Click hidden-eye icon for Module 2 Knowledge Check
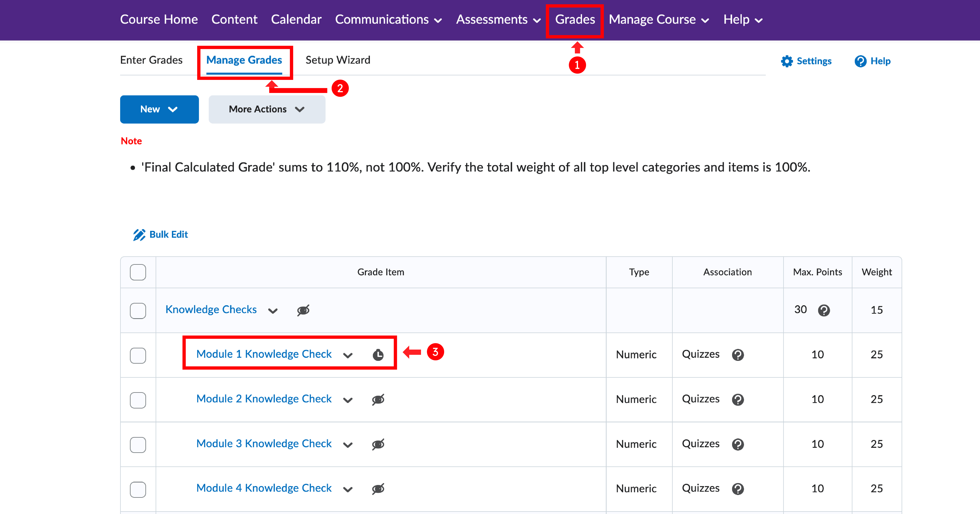Screen dimensions: 980x514 (378, 400)
